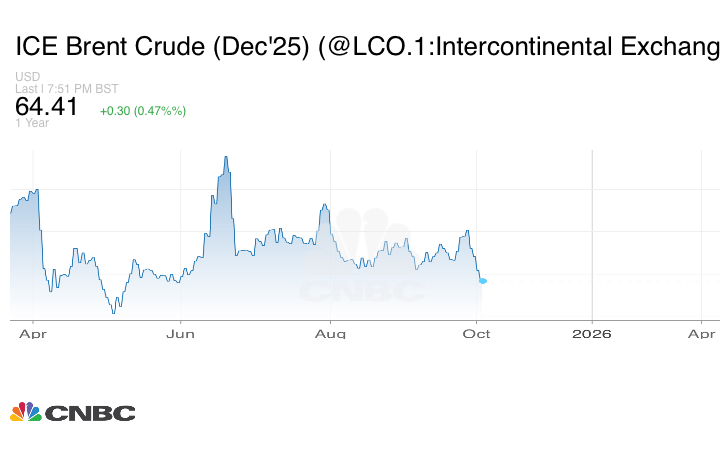Click the early August price peak
Viewport: 720px width, 450px height.
[x=324, y=206]
